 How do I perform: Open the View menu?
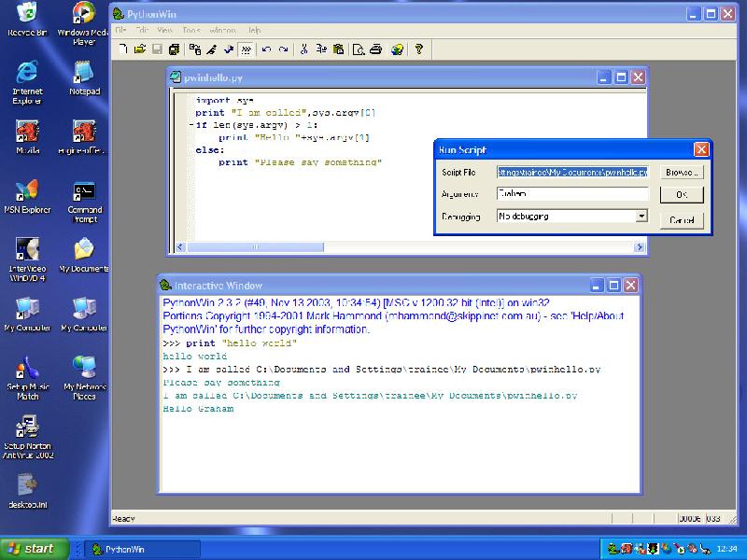[164, 31]
